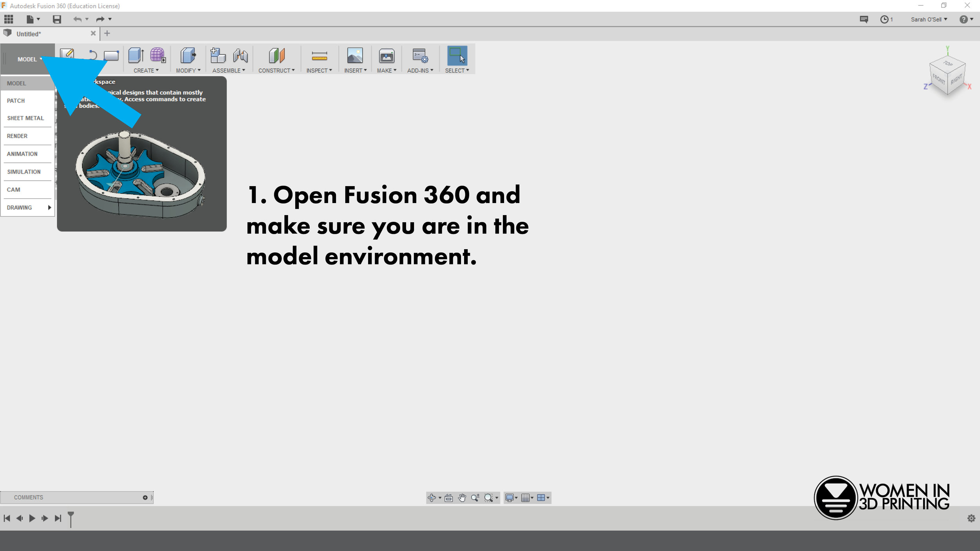Open the data panel grid icon
Screen dimensions: 980x551
[9, 19]
